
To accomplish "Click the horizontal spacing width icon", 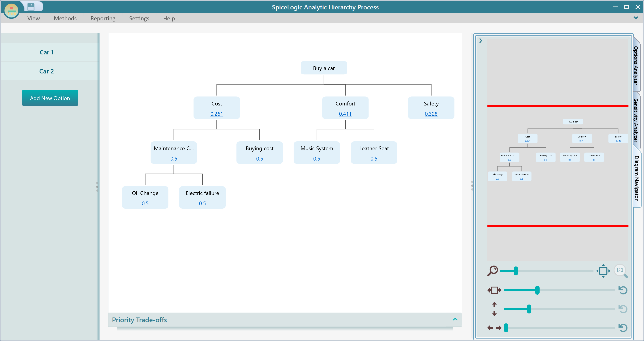I will tap(494, 290).
